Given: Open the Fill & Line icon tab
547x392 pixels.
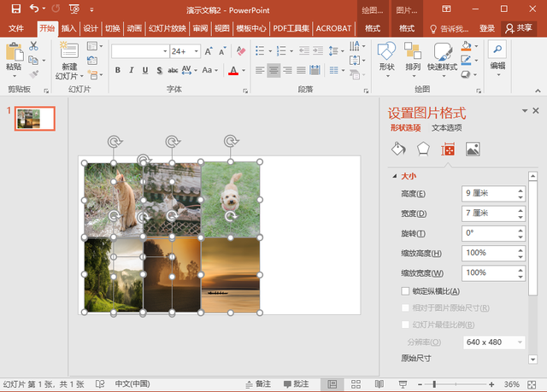Looking at the screenshot, I should point(397,149).
